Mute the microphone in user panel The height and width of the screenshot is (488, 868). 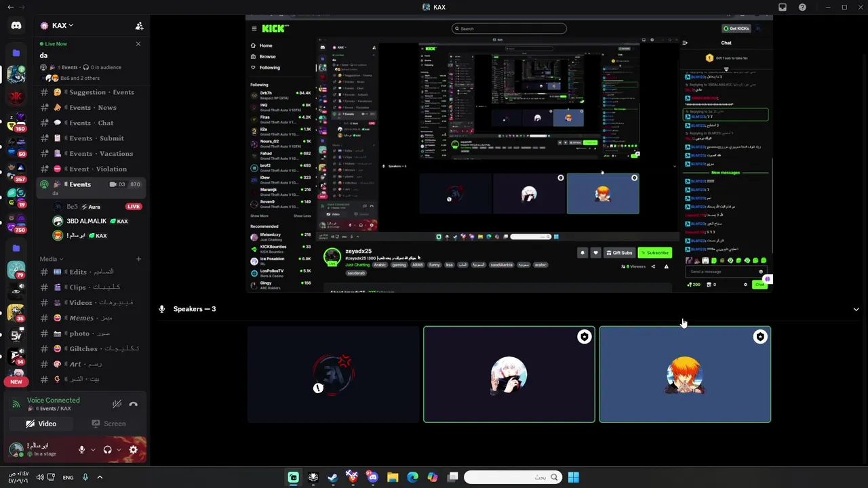pos(81,449)
